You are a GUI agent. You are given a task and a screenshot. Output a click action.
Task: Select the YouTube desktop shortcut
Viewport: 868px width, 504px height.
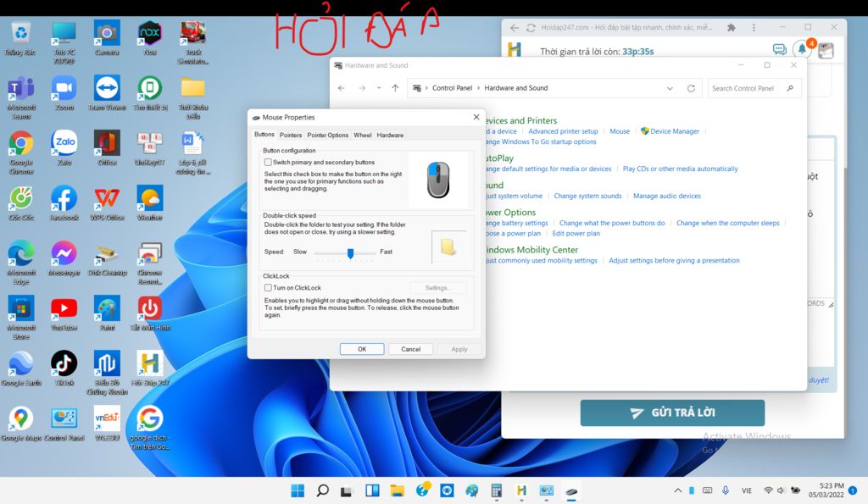[64, 313]
